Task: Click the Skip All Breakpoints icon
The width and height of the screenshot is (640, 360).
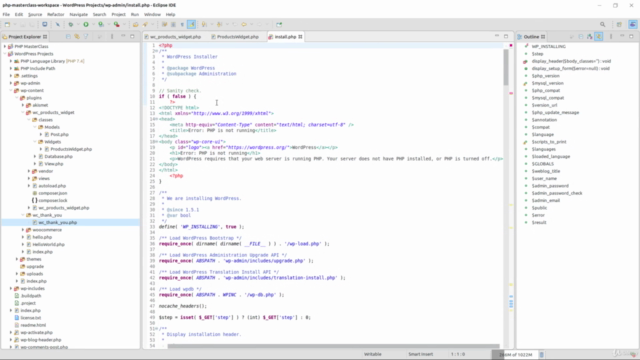Action: click(x=58, y=24)
